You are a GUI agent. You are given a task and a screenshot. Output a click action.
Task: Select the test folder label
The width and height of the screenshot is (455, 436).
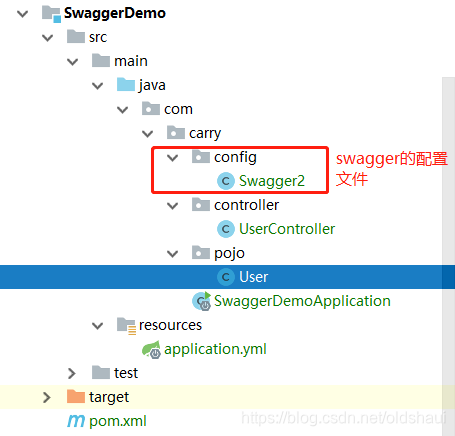[126, 373]
